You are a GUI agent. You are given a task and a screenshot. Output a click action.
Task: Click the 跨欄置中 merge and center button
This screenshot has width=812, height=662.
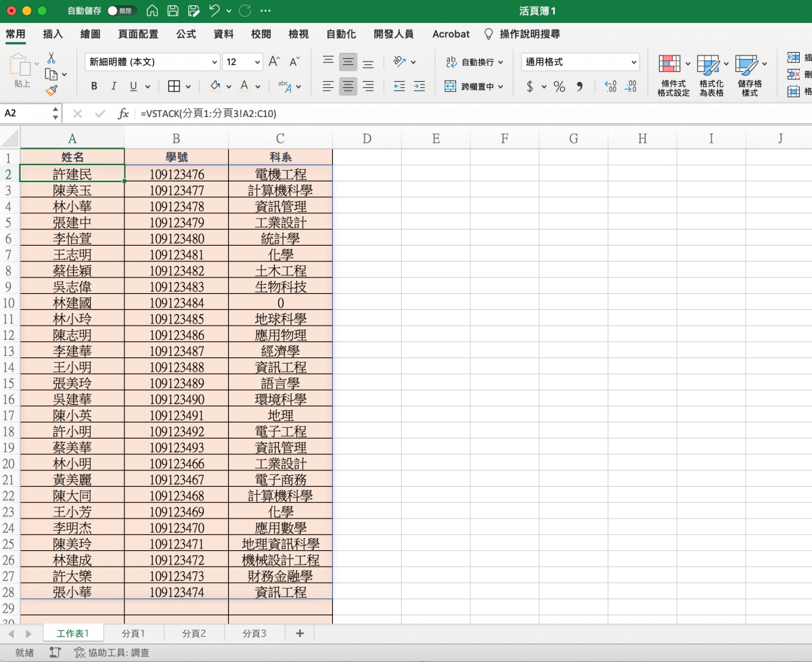474,87
